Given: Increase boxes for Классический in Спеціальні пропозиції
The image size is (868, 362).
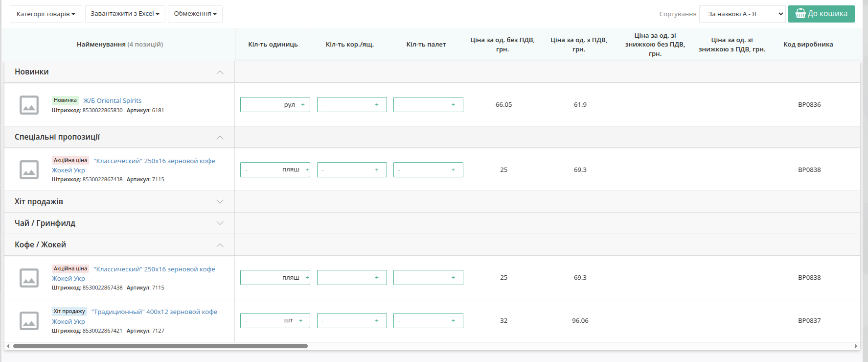Looking at the screenshot, I should click(x=377, y=170).
